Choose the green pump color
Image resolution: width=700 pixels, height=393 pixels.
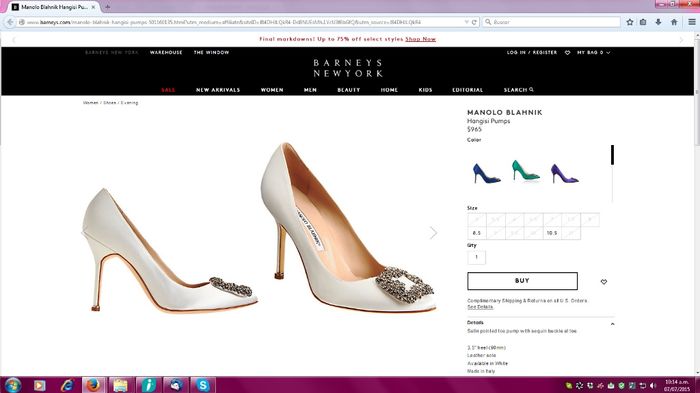(525, 171)
